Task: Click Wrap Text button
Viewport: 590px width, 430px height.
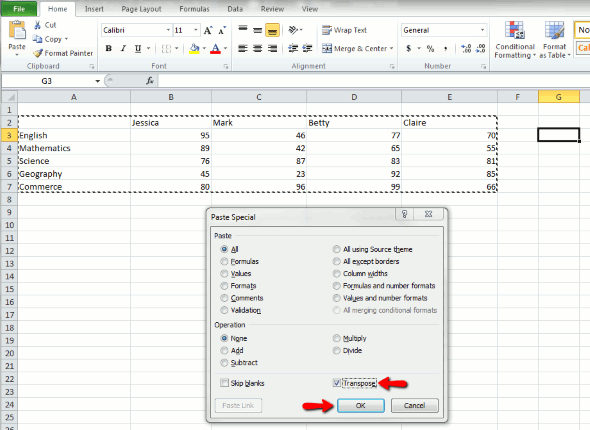Action: coord(344,30)
